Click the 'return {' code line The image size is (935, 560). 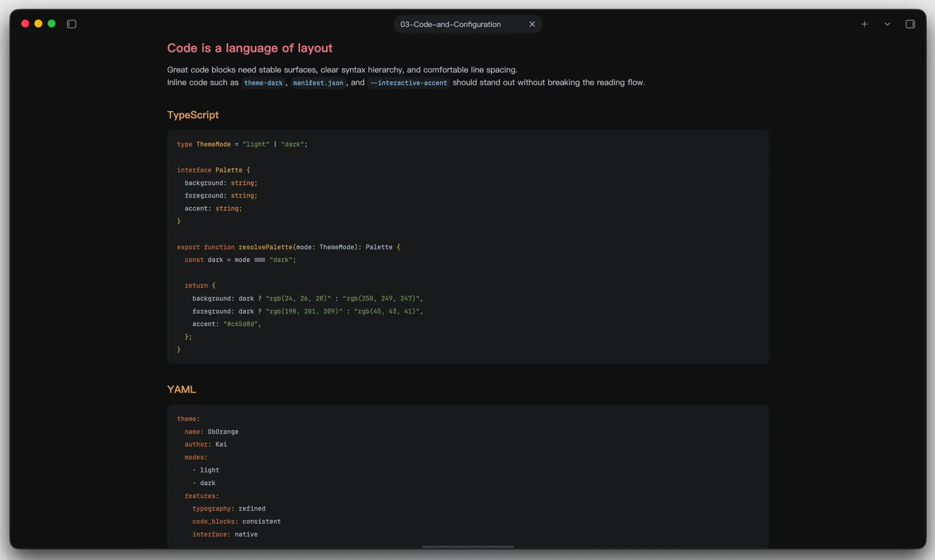point(200,286)
